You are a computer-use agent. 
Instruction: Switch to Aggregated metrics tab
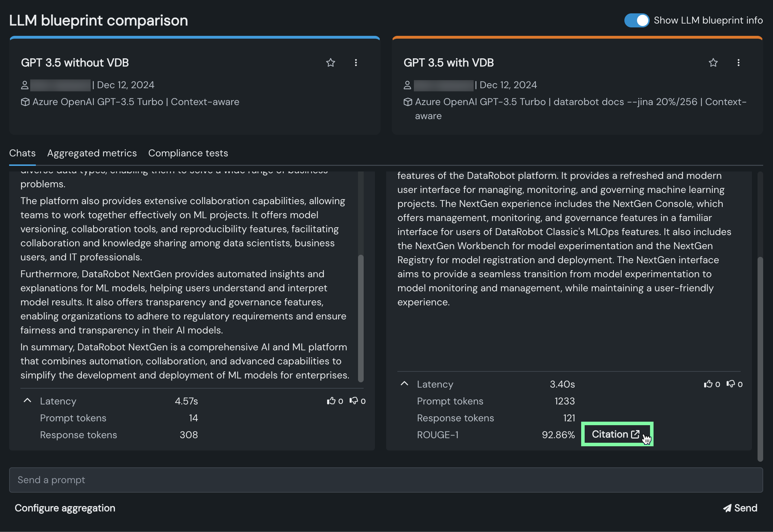pyautogui.click(x=92, y=153)
